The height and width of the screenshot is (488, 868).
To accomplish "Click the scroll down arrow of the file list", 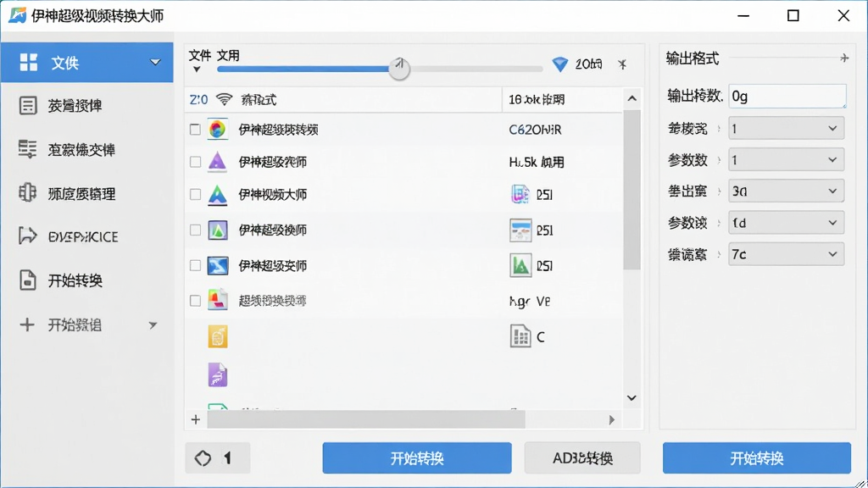I will pos(632,398).
